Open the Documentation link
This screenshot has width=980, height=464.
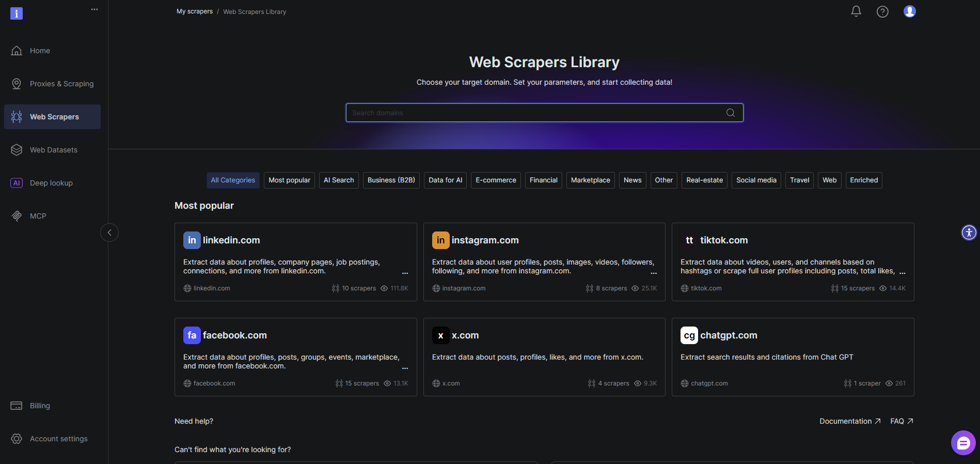[x=849, y=421]
